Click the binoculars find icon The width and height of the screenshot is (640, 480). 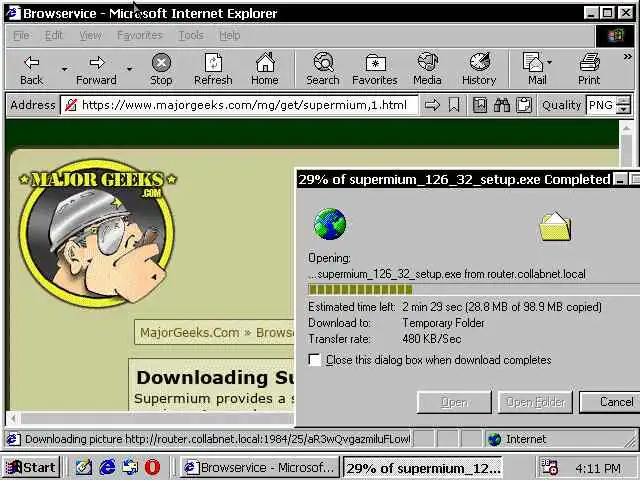click(x=502, y=105)
